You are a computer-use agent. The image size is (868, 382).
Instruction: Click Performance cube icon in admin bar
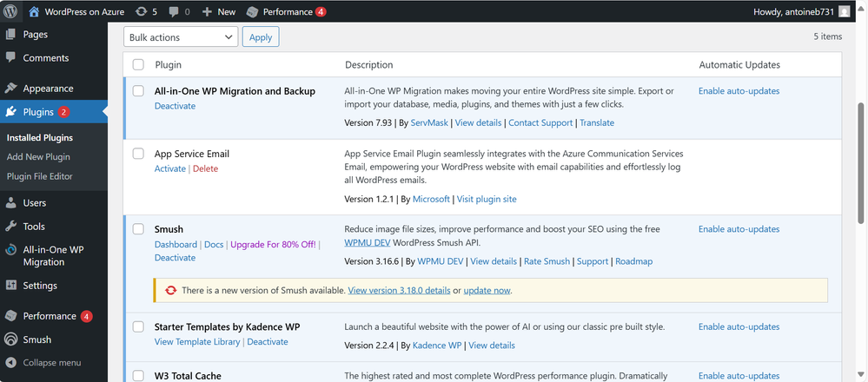(252, 11)
